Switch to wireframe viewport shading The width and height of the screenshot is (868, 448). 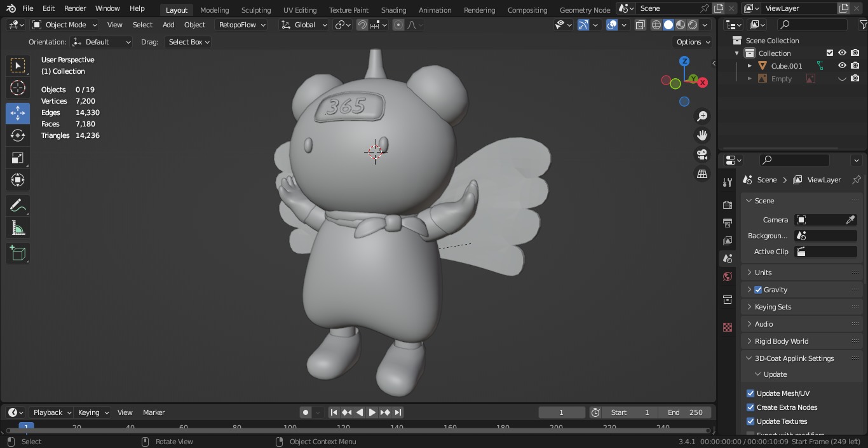tap(656, 25)
